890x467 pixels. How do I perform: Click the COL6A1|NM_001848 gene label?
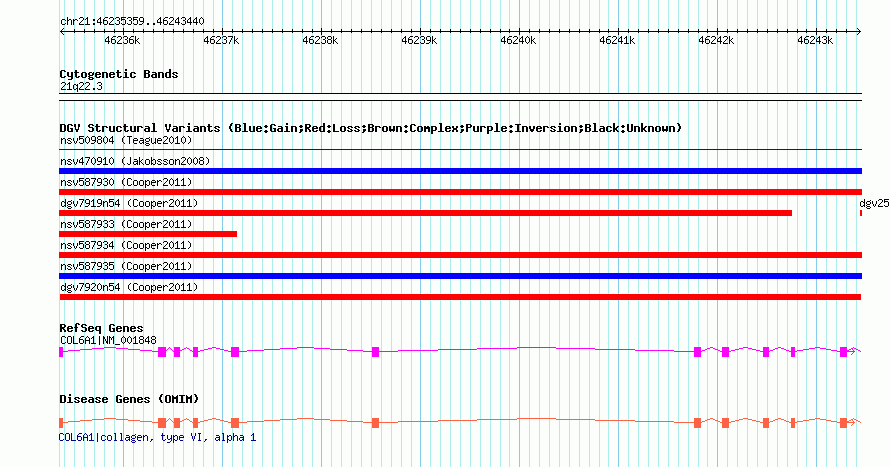click(x=108, y=340)
